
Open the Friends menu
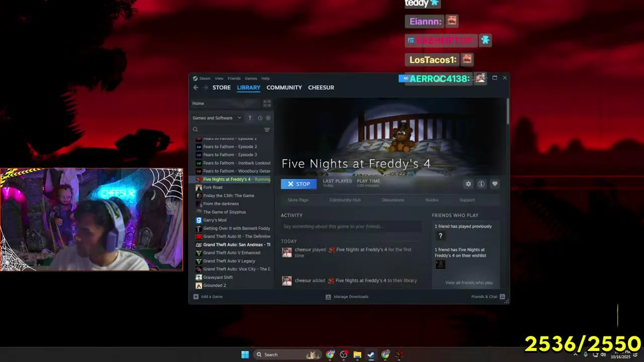pos(234,78)
